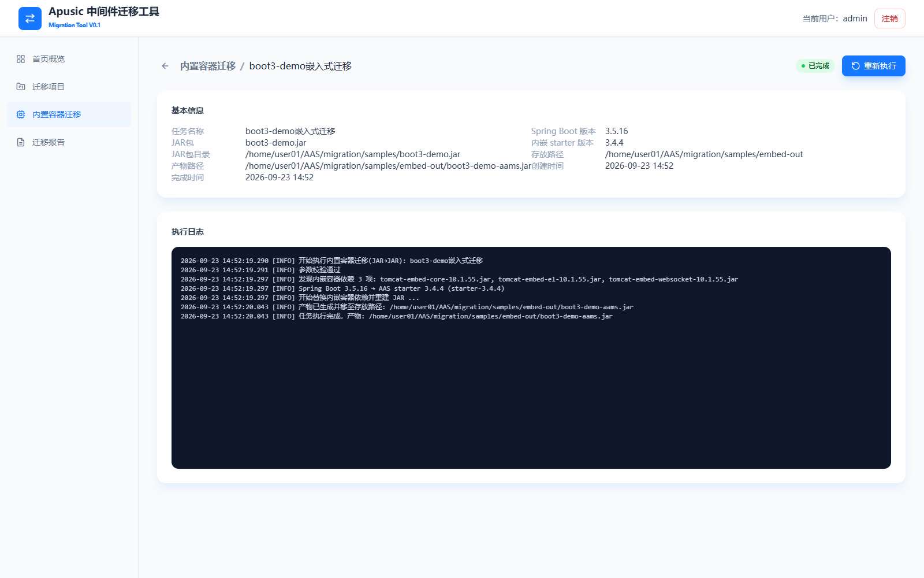
Task: Click the log line 参数校验通过
Action: click(260, 270)
